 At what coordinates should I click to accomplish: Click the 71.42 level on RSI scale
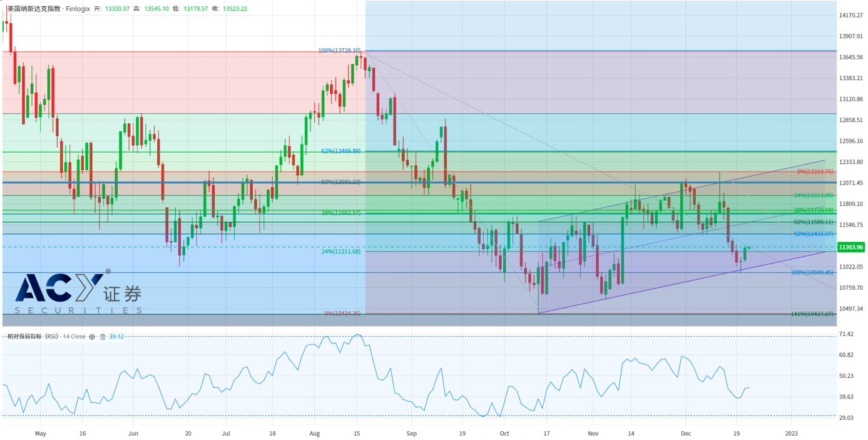(845, 334)
